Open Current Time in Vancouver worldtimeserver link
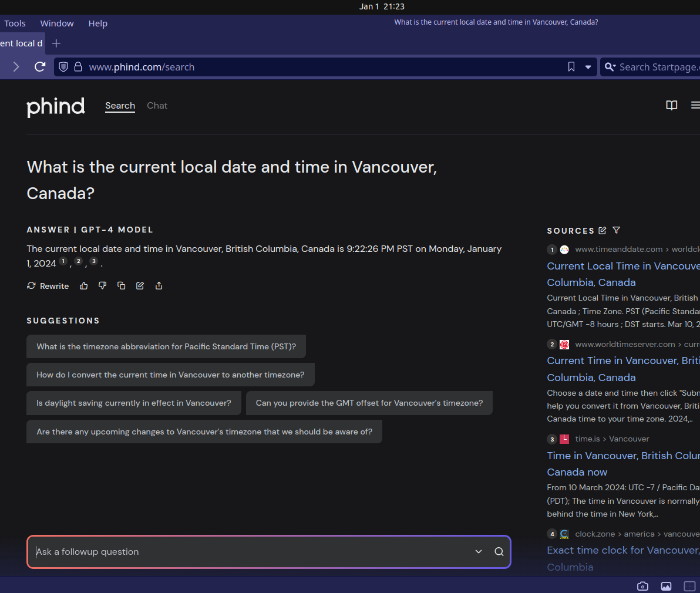Viewport: 700px width, 593px height. [623, 369]
